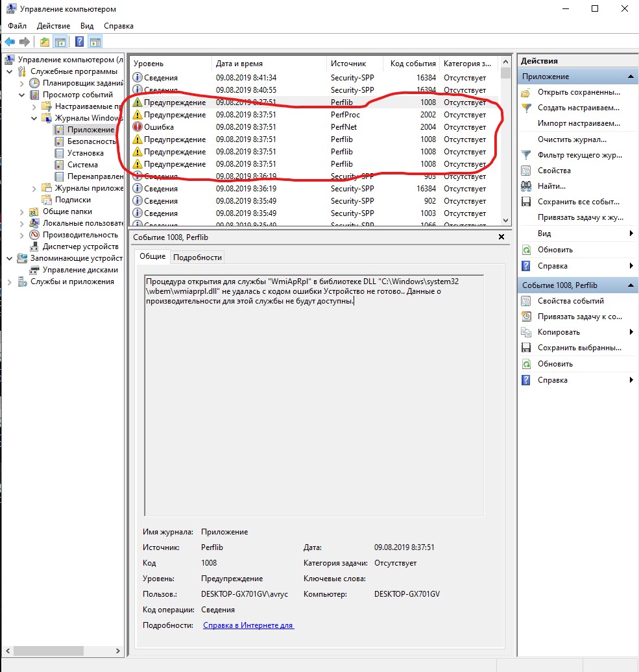Image resolution: width=639 pixels, height=672 pixels.
Task: Open the Файл menu
Action: (17, 26)
